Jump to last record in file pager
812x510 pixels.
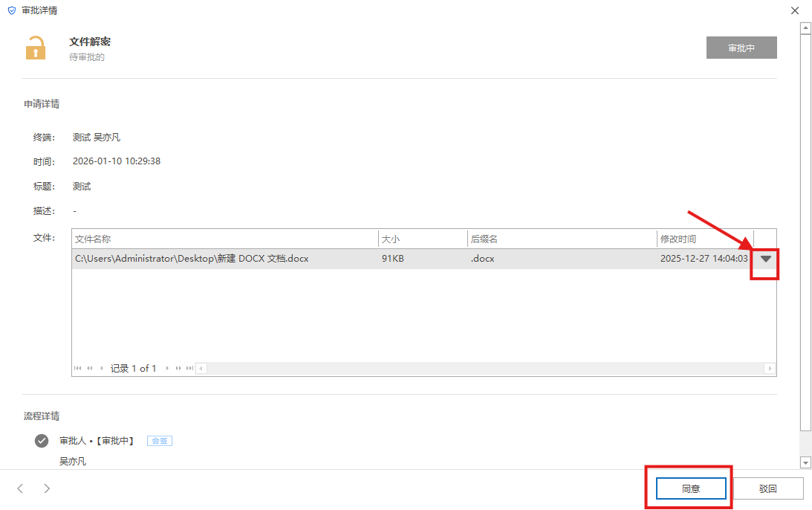click(189, 368)
